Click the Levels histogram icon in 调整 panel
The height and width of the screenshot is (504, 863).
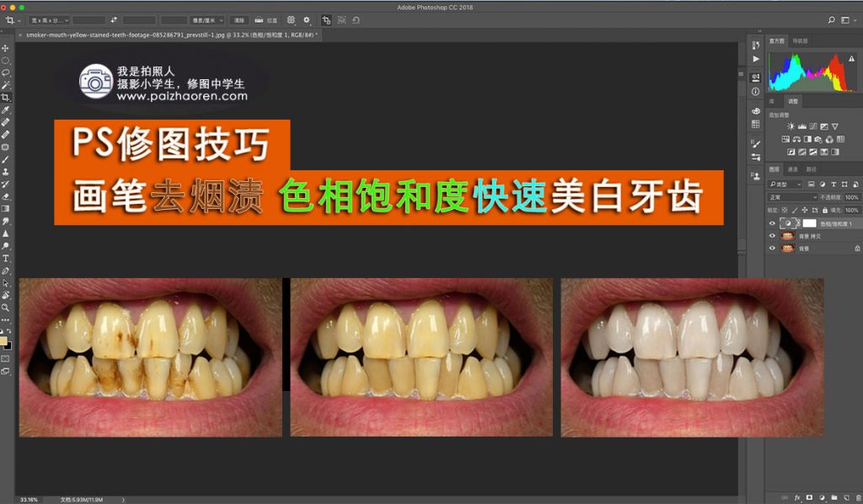(802, 126)
